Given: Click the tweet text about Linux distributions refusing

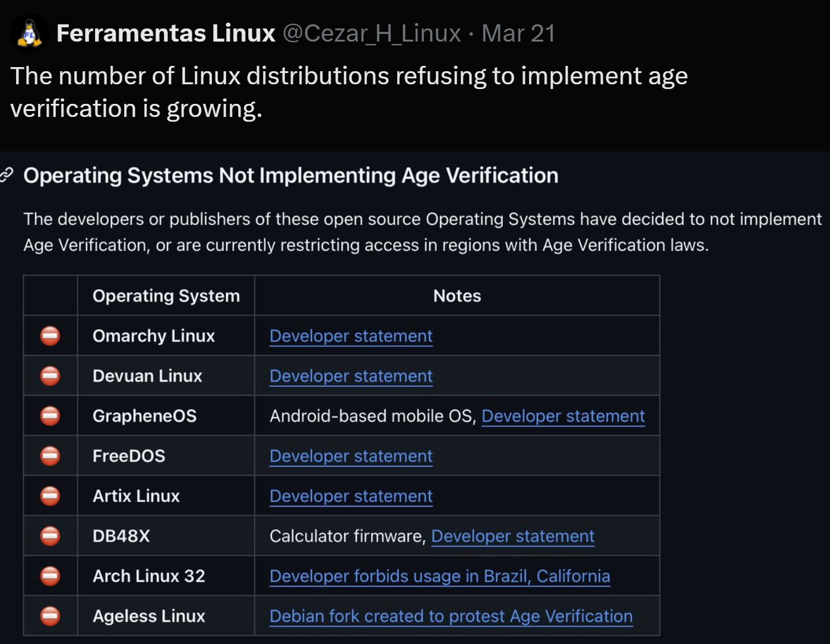Looking at the screenshot, I should click(x=349, y=92).
